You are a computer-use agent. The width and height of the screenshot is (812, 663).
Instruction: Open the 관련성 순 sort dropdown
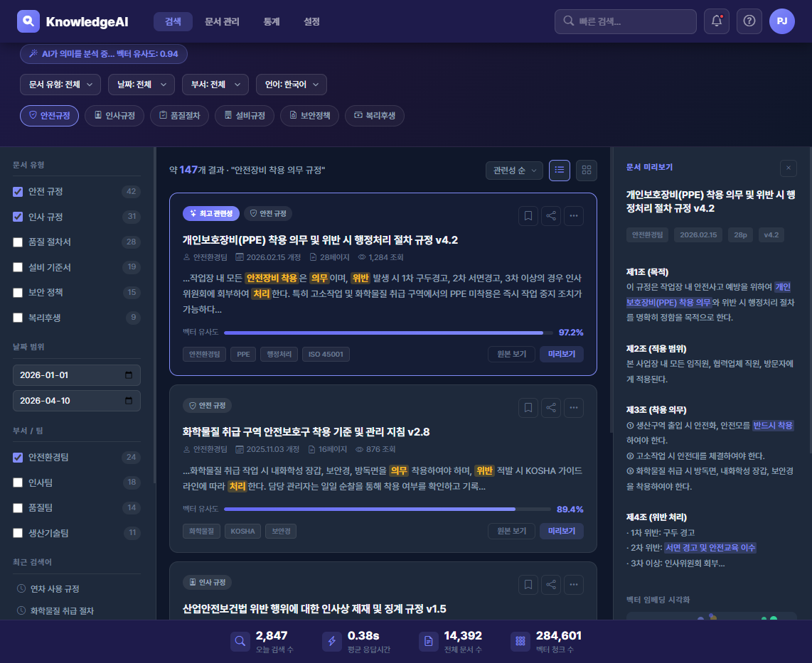(x=514, y=171)
